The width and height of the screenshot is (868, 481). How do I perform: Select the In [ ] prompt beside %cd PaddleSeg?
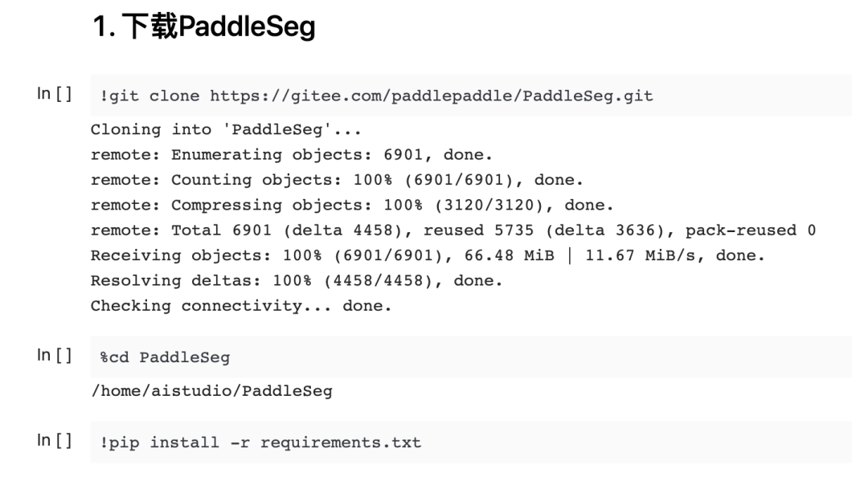(x=55, y=355)
